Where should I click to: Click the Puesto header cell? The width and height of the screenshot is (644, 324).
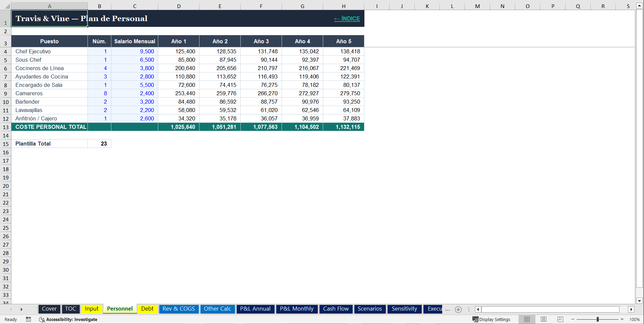[x=50, y=41]
